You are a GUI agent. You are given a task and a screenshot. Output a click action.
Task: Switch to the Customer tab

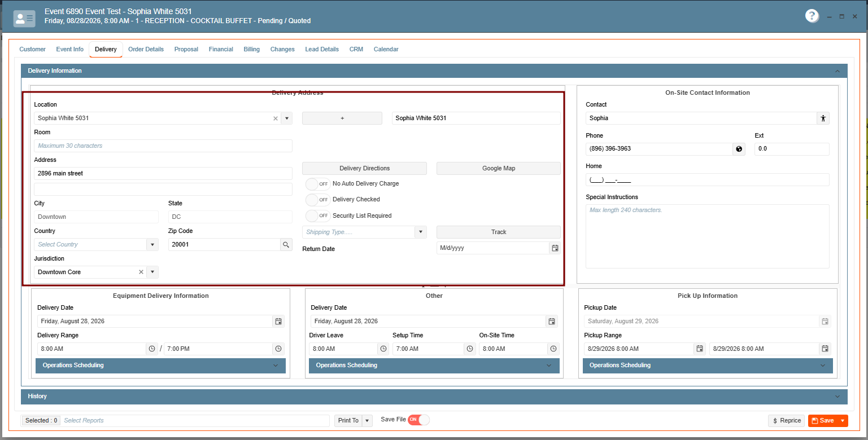coord(33,50)
